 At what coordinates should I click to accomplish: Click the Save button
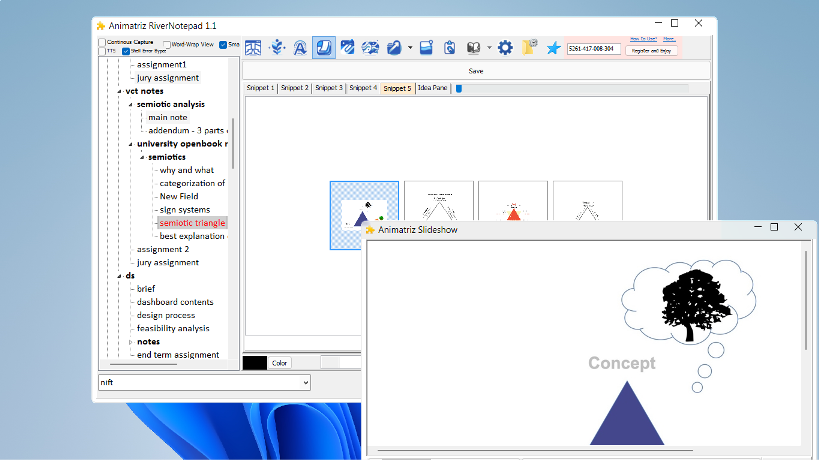pos(476,71)
